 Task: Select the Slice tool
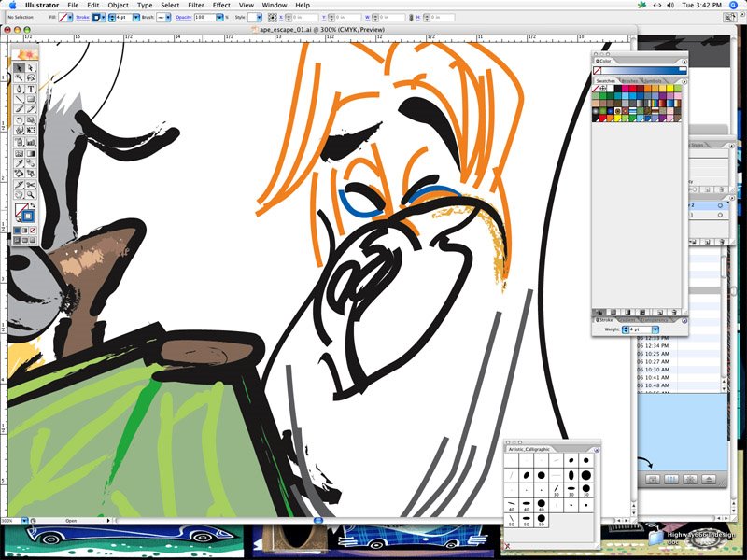(19, 185)
